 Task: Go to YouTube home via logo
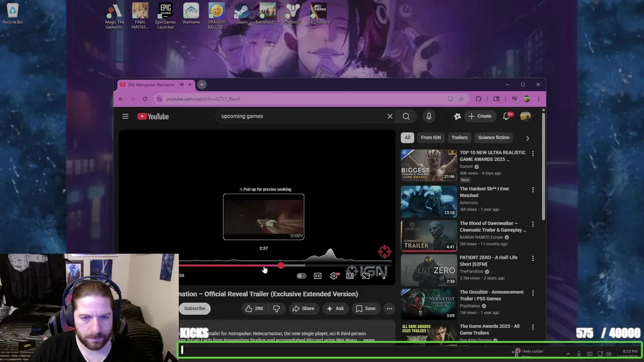(x=153, y=116)
